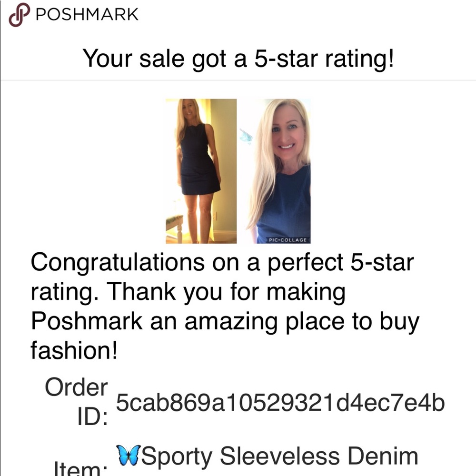
Task: Click the "Order ID:" label
Action: click(76, 402)
